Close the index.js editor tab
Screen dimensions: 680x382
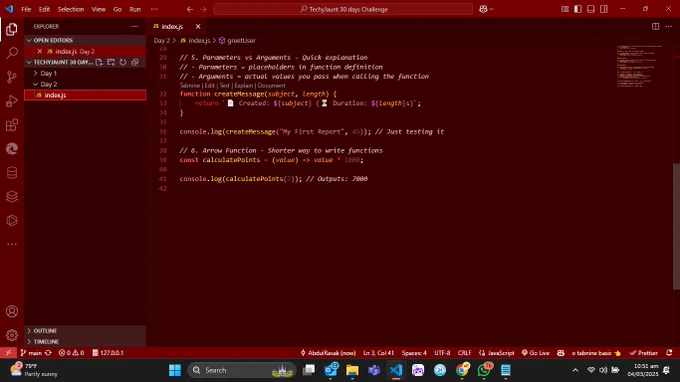[198, 26]
